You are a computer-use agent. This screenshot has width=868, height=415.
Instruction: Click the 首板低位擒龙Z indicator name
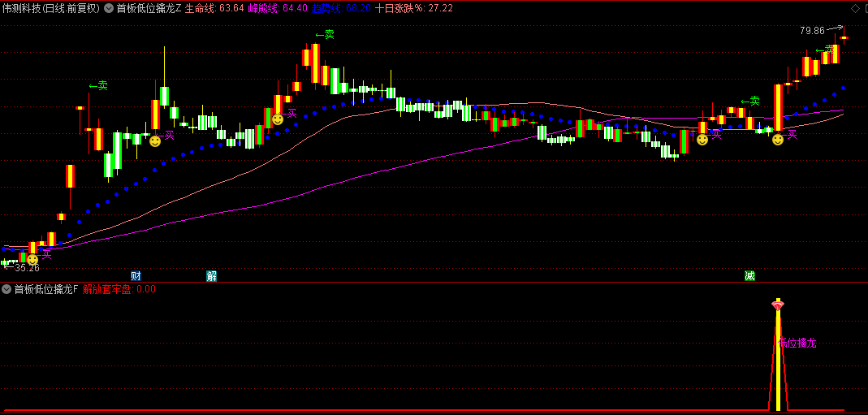149,8
